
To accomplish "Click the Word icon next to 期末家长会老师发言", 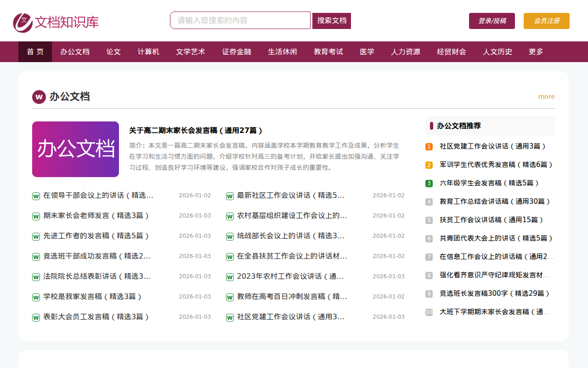I will (36, 215).
